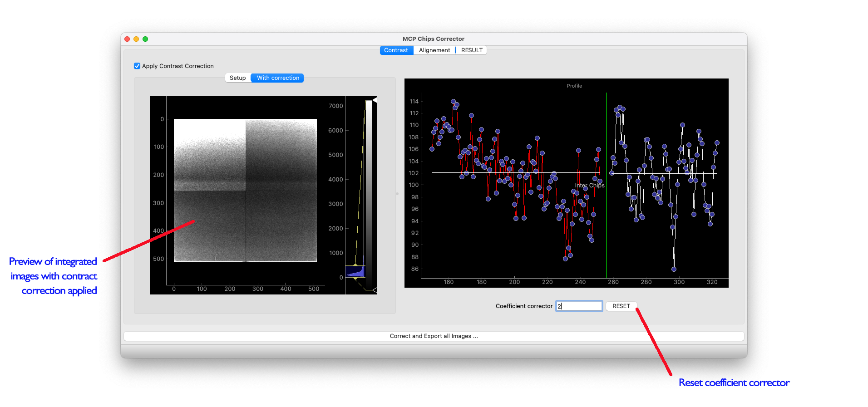Focus the Coefficient corrector input field
The width and height of the screenshot is (868, 407).
click(x=579, y=306)
